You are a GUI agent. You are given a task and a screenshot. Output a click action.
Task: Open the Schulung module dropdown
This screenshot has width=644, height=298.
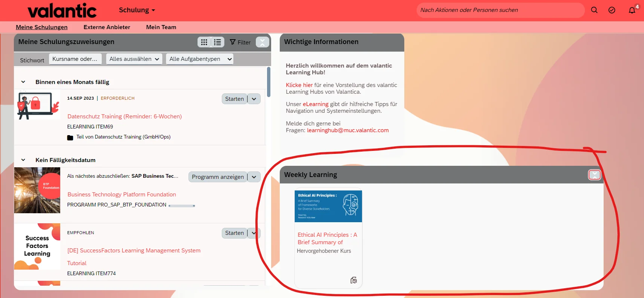coord(137,10)
